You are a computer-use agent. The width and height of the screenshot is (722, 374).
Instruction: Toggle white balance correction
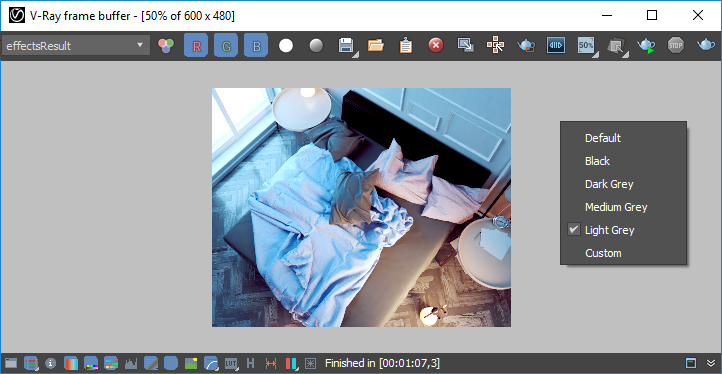(71, 363)
